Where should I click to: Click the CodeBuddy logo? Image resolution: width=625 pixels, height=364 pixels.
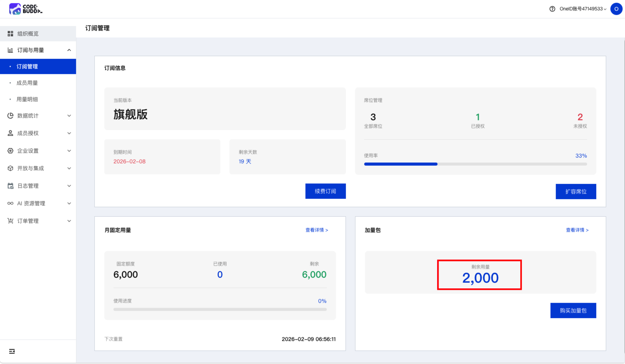click(x=26, y=9)
